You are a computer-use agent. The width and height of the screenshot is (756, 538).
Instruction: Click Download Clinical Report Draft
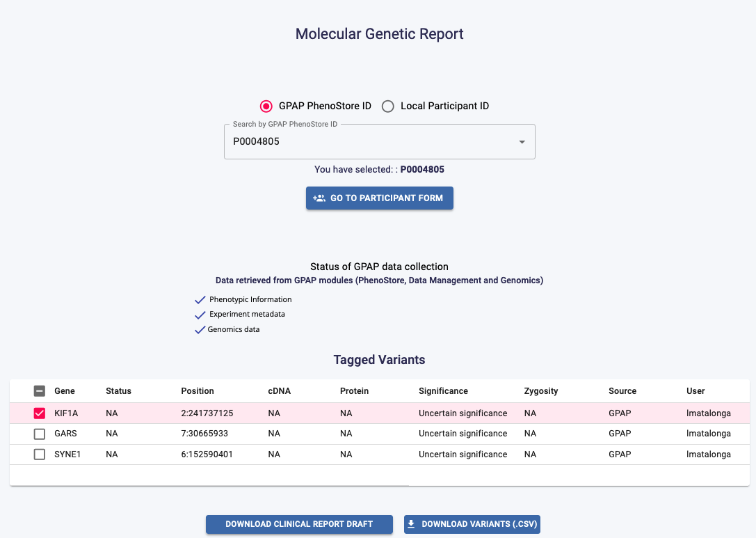tap(299, 524)
